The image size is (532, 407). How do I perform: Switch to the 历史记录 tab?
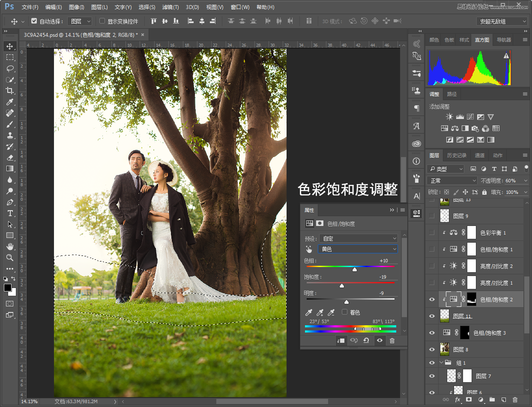tap(457, 155)
